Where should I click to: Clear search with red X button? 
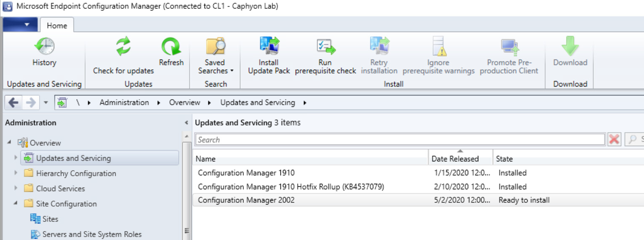(x=614, y=139)
